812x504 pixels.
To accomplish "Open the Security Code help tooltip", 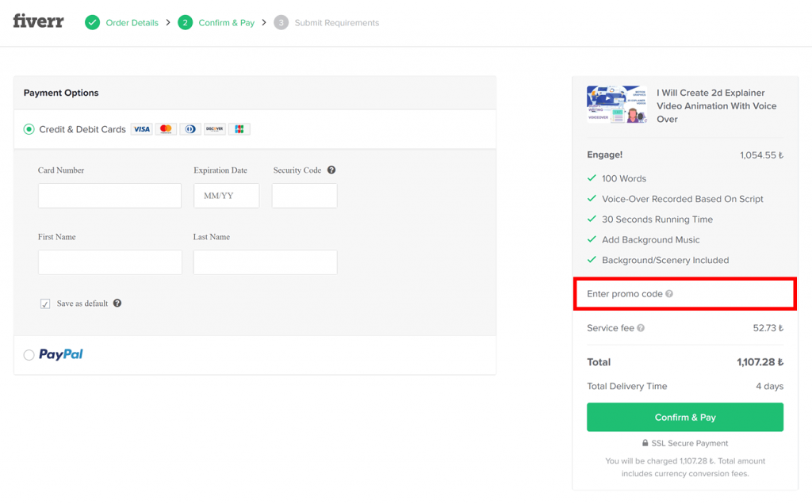I will pos(331,169).
